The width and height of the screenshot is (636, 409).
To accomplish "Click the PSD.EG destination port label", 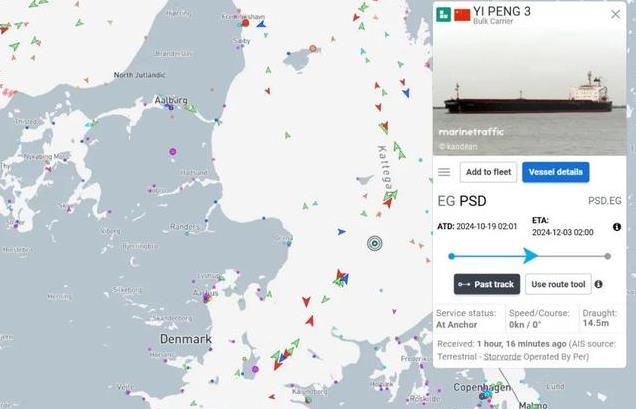I will tap(604, 201).
